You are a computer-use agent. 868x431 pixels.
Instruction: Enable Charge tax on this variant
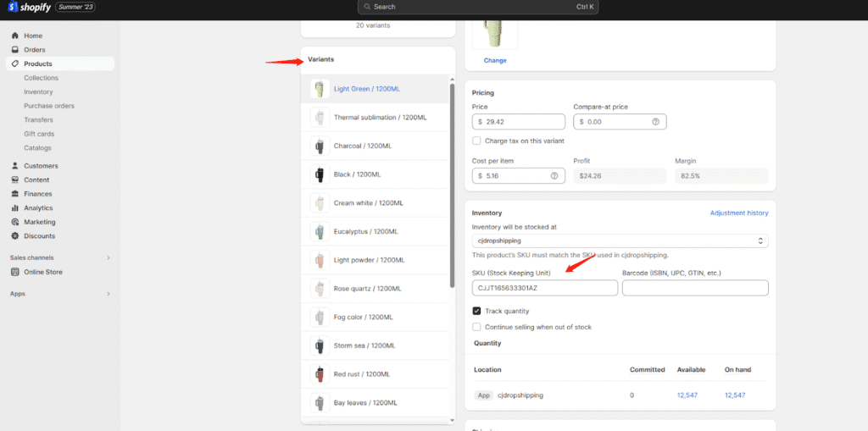(x=477, y=141)
